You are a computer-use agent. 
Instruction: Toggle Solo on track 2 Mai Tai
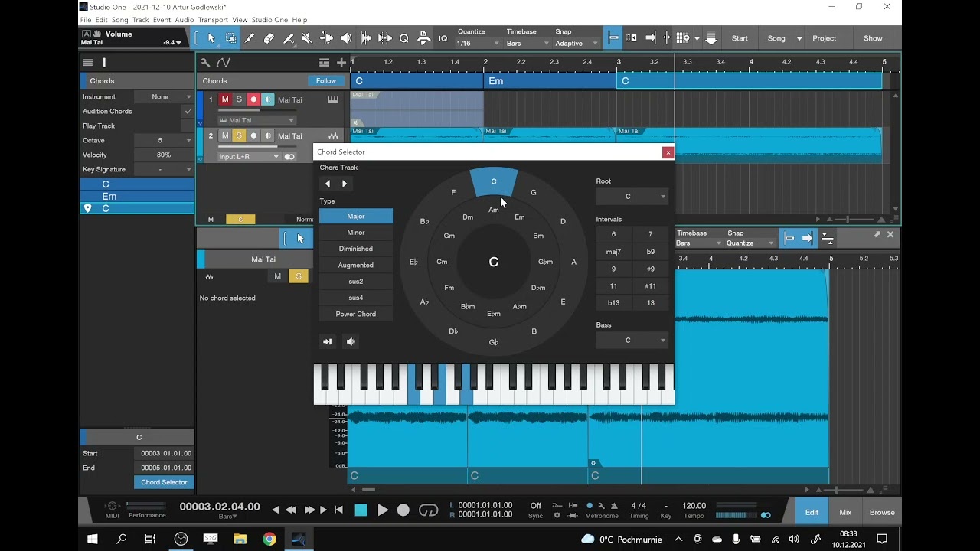[239, 135]
